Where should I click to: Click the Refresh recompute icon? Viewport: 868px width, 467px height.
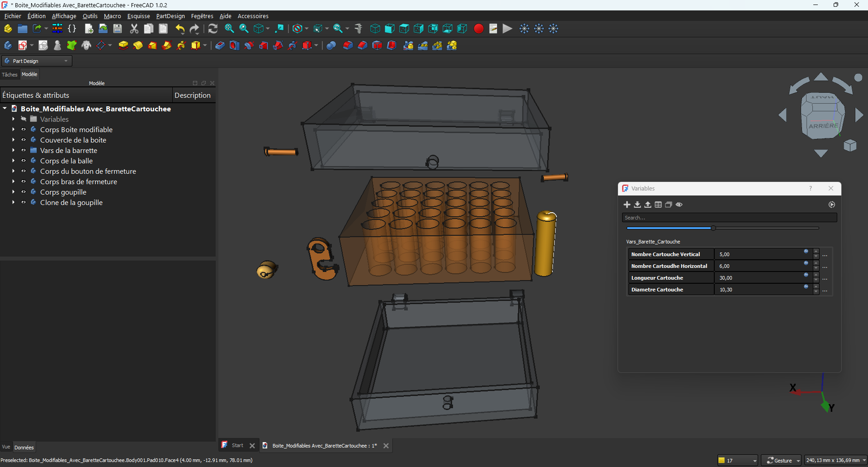(213, 29)
